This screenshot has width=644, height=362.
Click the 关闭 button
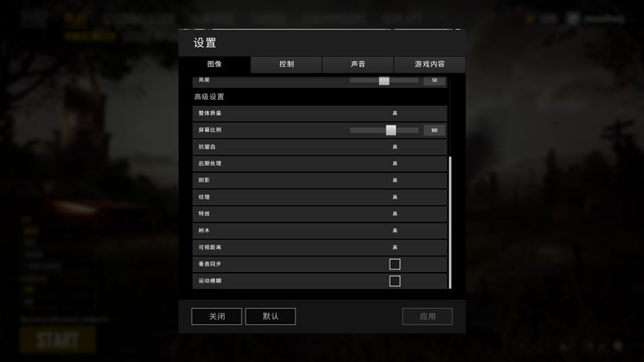point(217,316)
